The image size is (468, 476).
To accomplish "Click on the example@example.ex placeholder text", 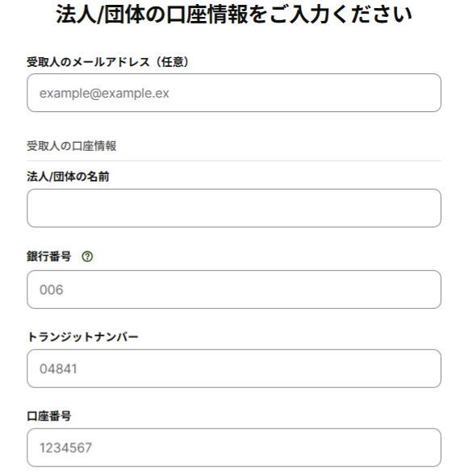I will [x=104, y=94].
